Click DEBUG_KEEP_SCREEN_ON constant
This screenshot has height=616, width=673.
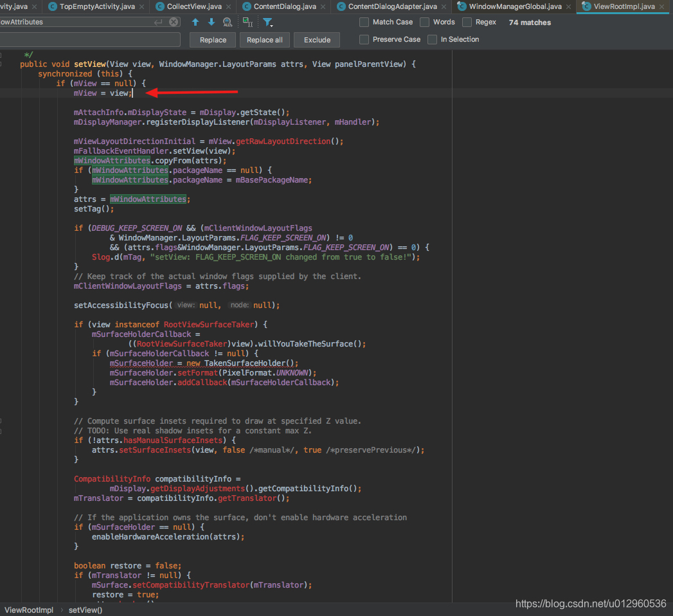coord(137,228)
